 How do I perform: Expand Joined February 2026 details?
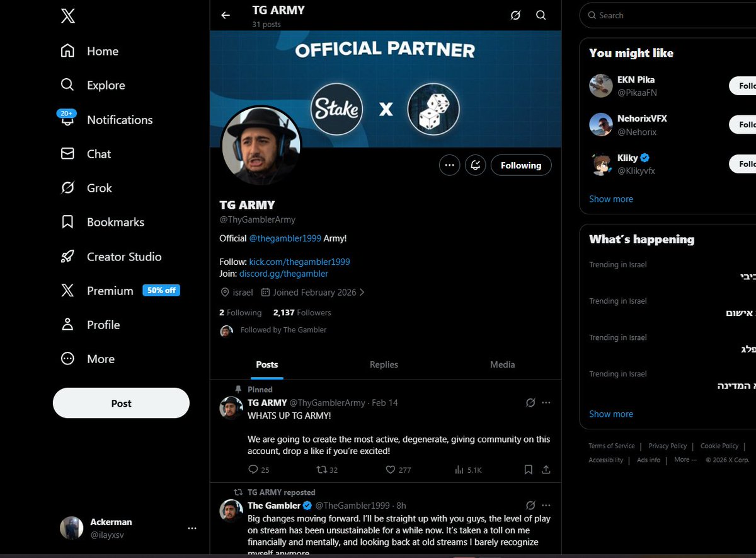click(x=312, y=293)
